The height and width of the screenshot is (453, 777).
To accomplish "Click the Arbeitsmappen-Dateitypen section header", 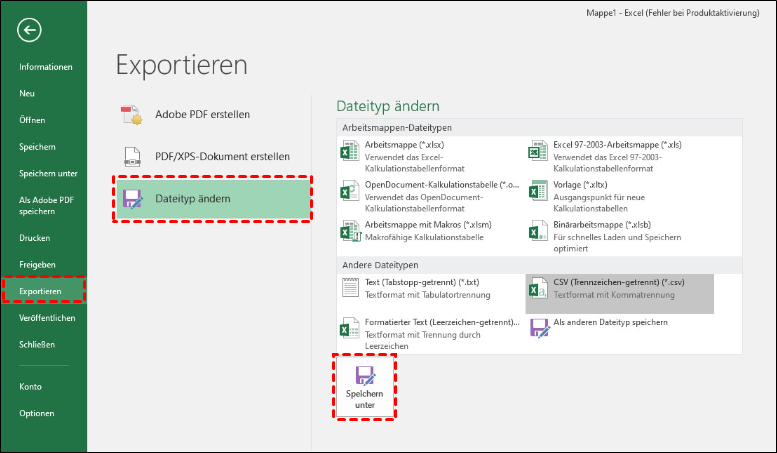I will click(x=397, y=128).
